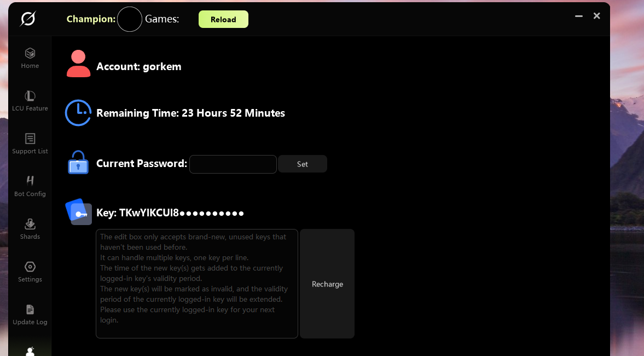Viewport: 644px width, 356px height.
Task: Open the Bot Config panel
Action: tap(30, 186)
